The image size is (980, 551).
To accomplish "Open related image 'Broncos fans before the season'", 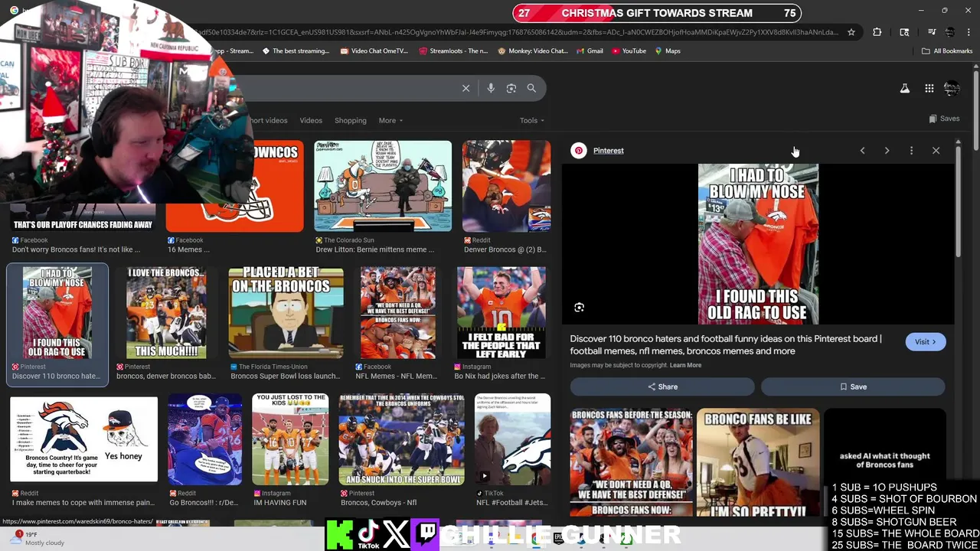I will click(631, 463).
